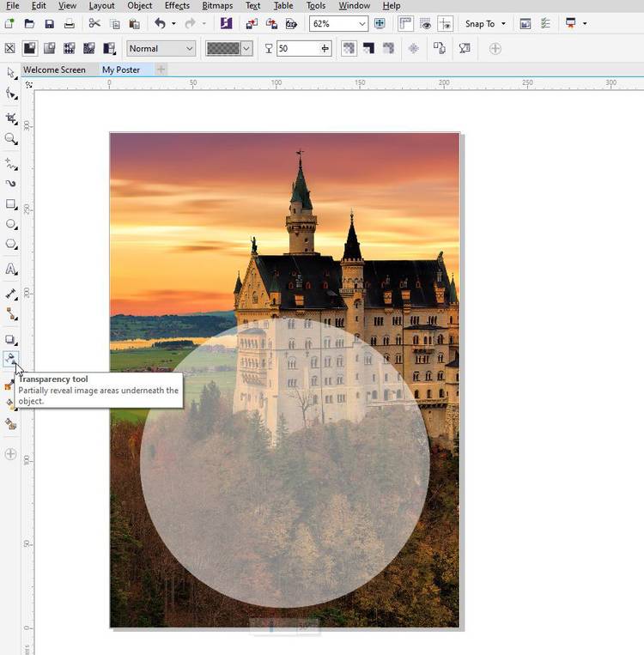Click the Print icon
Screen dimensions: 644x655
click(70, 24)
